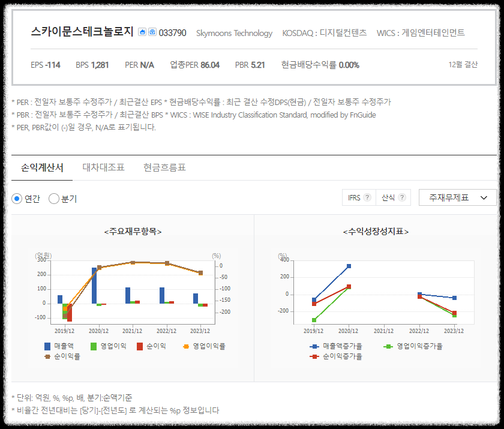The height and width of the screenshot is (429, 504).
Task: Click the IFRS help question mark icon
Action: click(367, 197)
